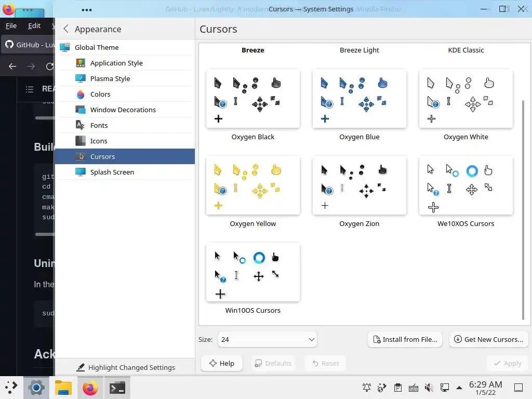Click the Plasma Style monitor icon
532x399 pixels.
coord(81,79)
